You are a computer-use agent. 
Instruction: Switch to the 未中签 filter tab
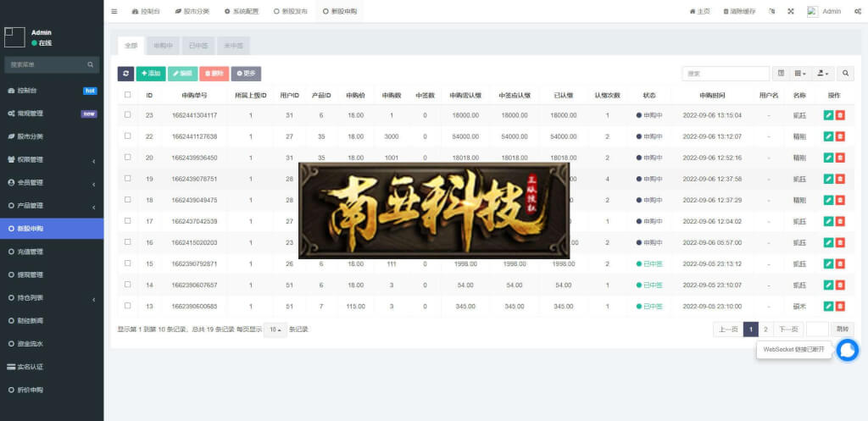pyautogui.click(x=233, y=46)
